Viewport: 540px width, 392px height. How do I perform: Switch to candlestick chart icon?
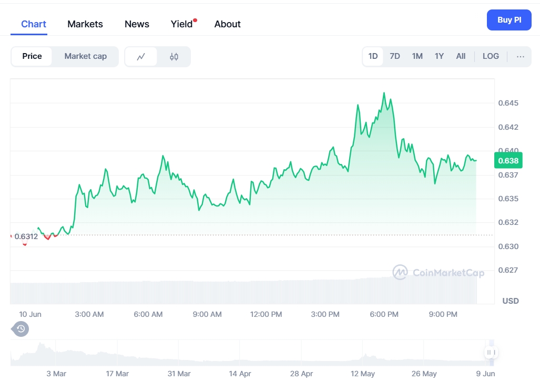pos(174,57)
